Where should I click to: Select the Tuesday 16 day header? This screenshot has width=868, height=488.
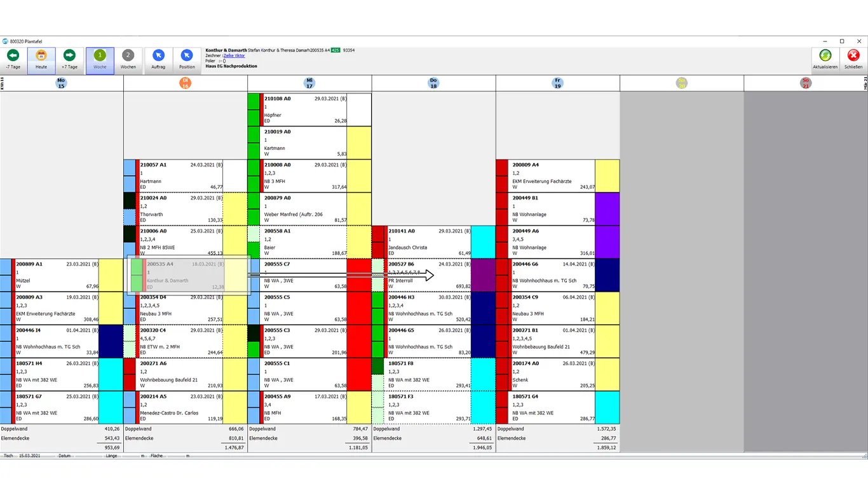186,83
